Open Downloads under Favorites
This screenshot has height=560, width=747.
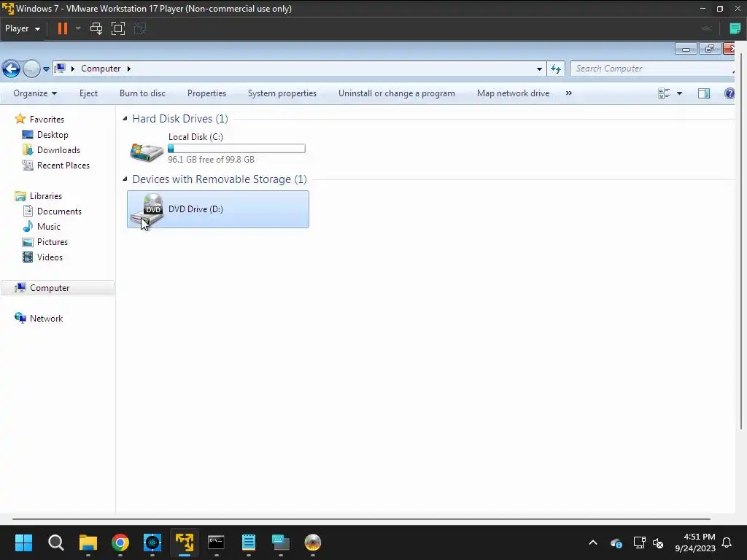[x=58, y=150]
